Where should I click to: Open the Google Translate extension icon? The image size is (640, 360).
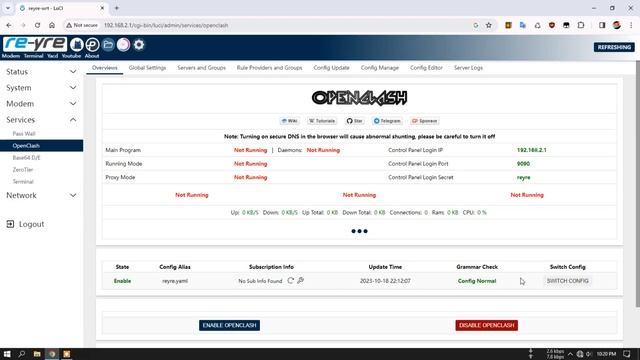point(523,25)
